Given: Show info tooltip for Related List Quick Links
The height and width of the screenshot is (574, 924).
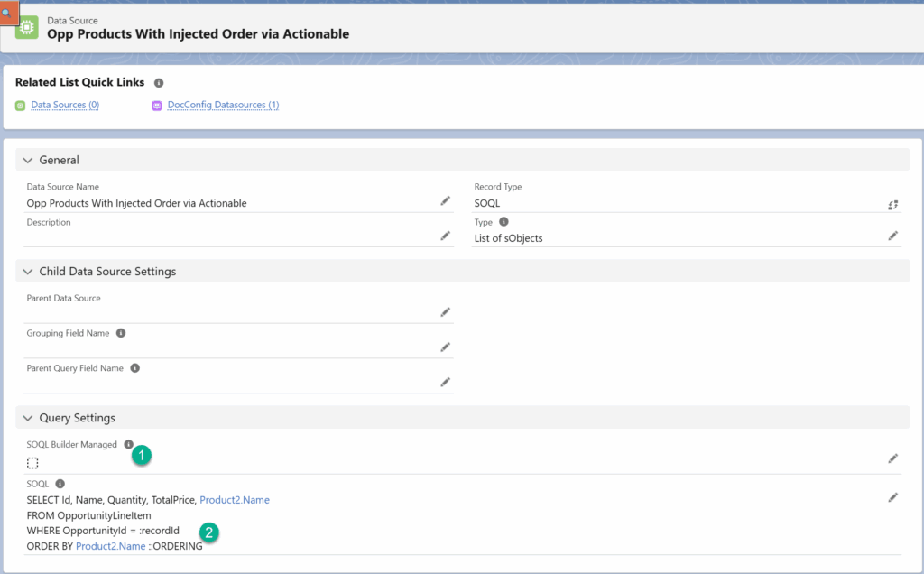Looking at the screenshot, I should [x=159, y=83].
